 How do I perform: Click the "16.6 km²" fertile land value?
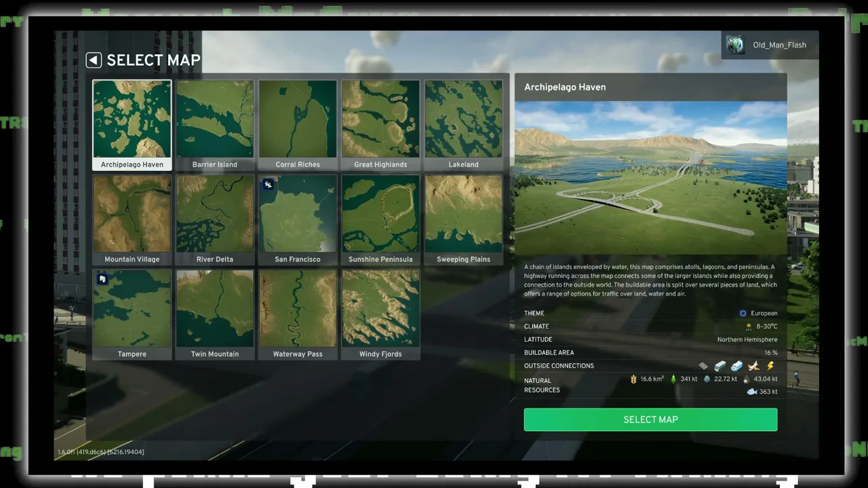point(652,379)
